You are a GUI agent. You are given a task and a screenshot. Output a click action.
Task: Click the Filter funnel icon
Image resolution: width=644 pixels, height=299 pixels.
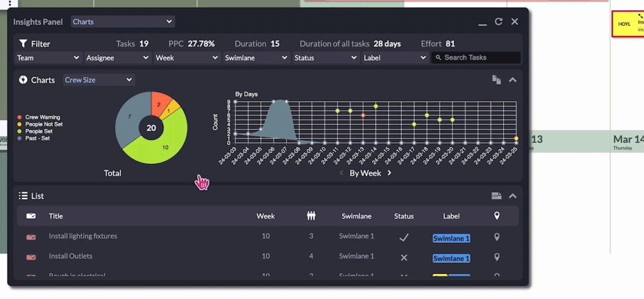[x=23, y=44]
